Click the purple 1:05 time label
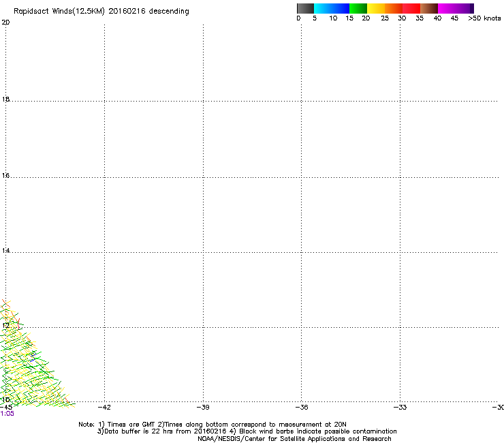 (x=7, y=414)
